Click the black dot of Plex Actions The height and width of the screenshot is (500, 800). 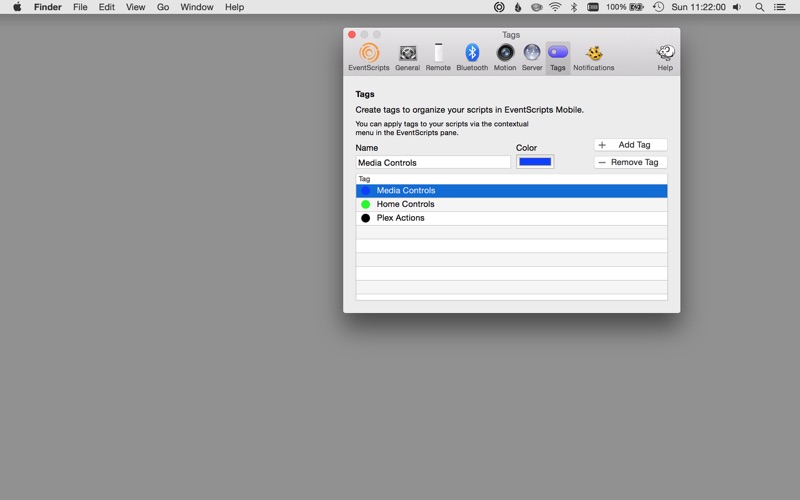point(365,218)
